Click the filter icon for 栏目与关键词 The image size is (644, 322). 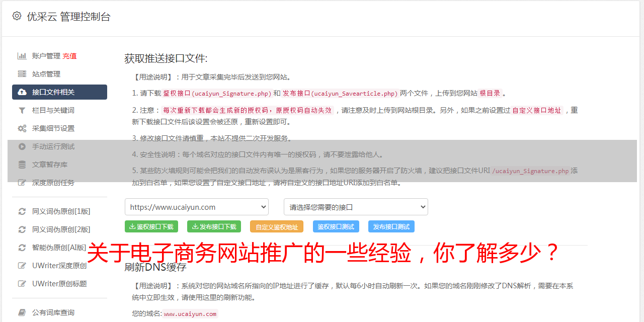point(22,110)
